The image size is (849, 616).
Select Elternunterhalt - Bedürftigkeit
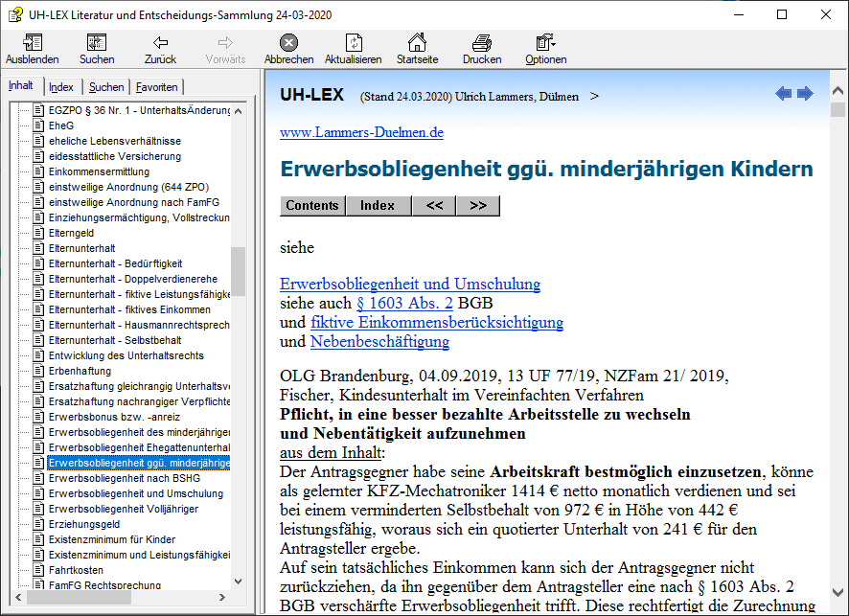[115, 263]
